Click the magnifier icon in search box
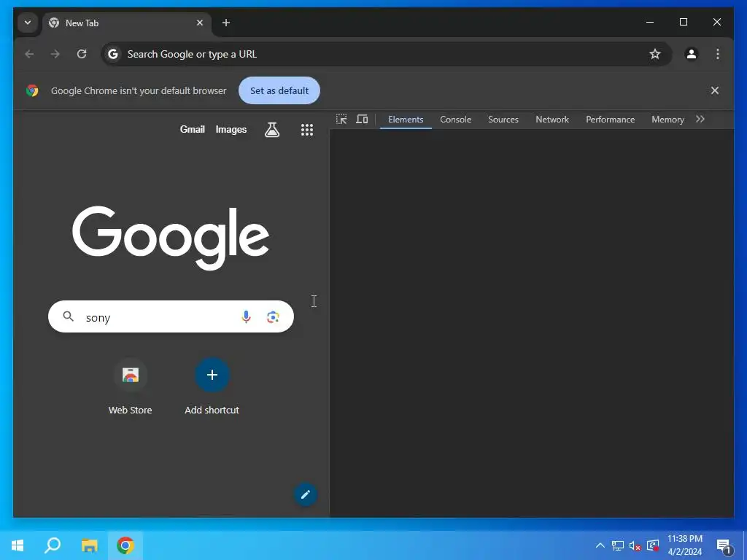Image resolution: width=747 pixels, height=560 pixels. (x=69, y=316)
